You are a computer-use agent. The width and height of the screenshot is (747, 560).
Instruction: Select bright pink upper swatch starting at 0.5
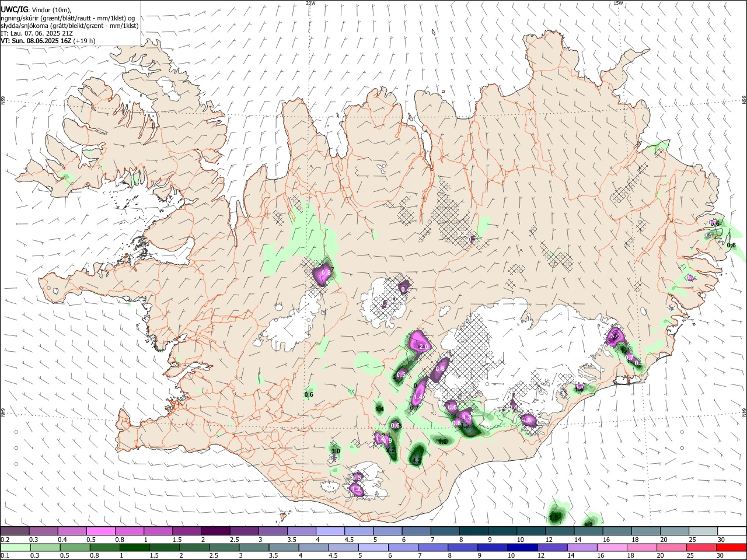(x=100, y=531)
